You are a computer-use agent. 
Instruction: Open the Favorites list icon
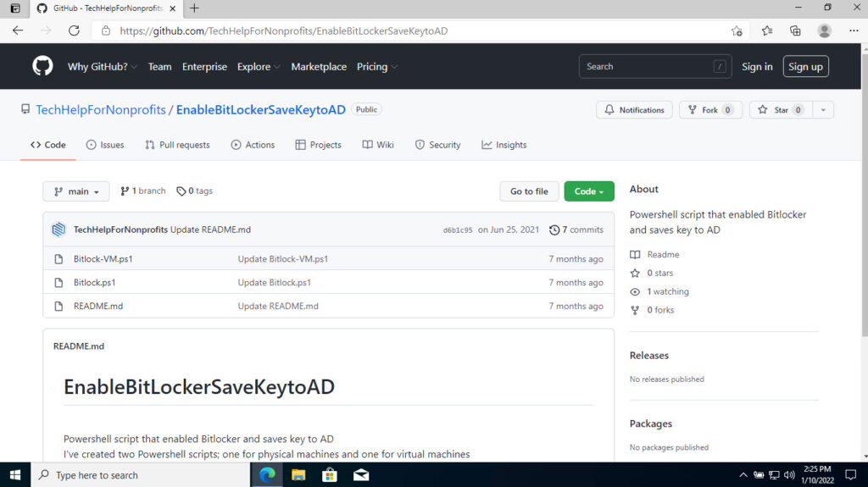(x=766, y=31)
